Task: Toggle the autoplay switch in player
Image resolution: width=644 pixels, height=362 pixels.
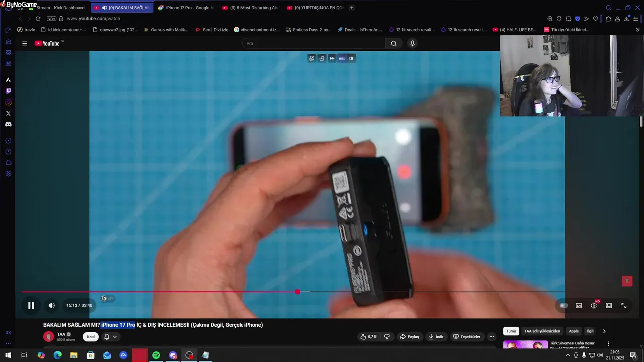Action: tap(563, 305)
